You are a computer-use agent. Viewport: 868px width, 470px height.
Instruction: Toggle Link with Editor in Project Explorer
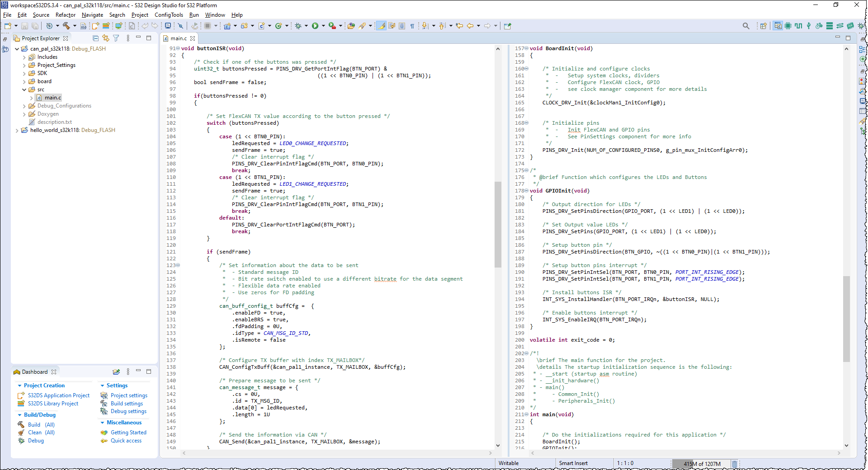pyautogui.click(x=106, y=38)
